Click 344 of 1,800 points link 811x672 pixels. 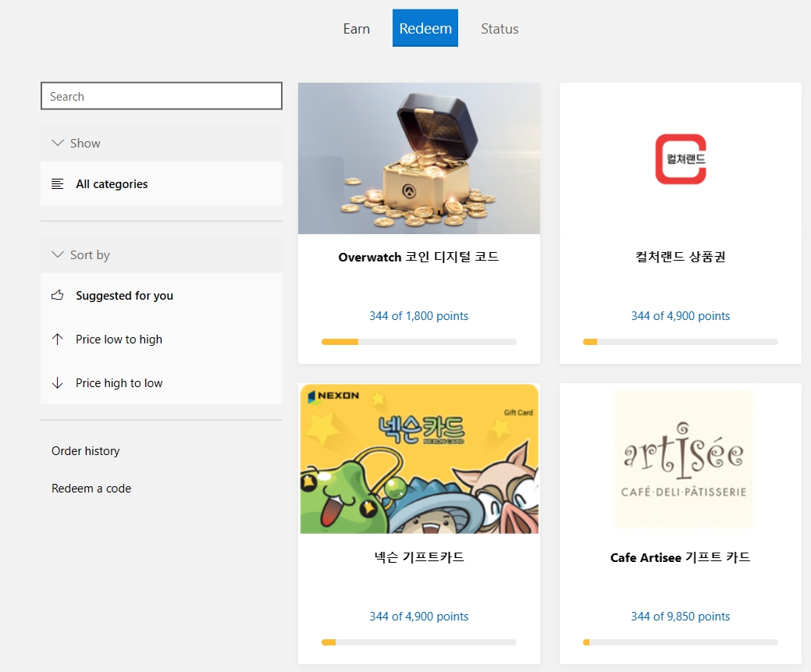(x=419, y=316)
